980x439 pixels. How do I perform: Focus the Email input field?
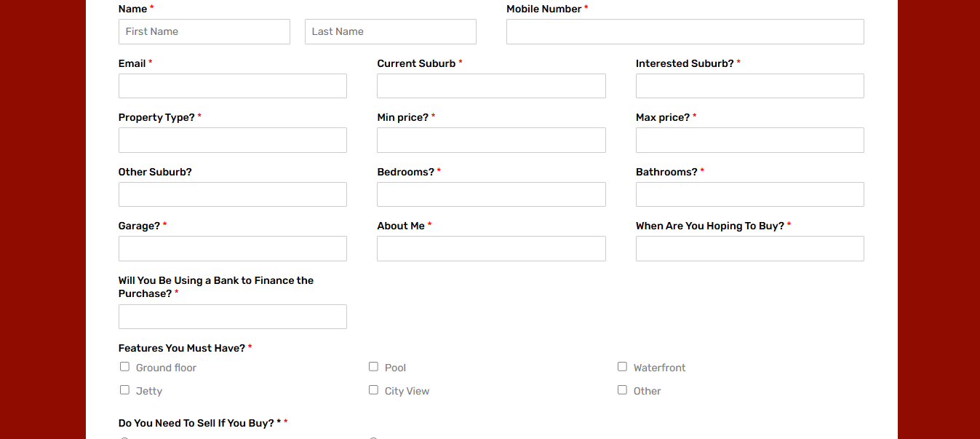click(x=232, y=85)
